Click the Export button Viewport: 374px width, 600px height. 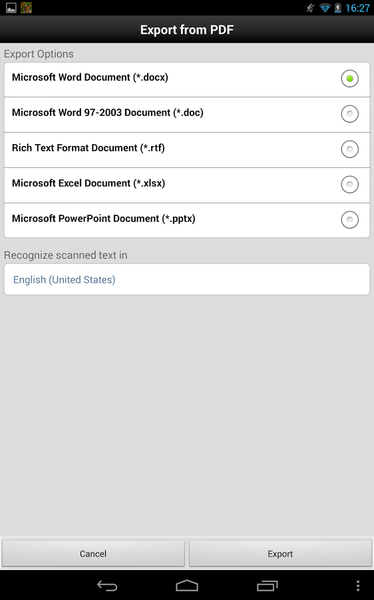[280, 553]
